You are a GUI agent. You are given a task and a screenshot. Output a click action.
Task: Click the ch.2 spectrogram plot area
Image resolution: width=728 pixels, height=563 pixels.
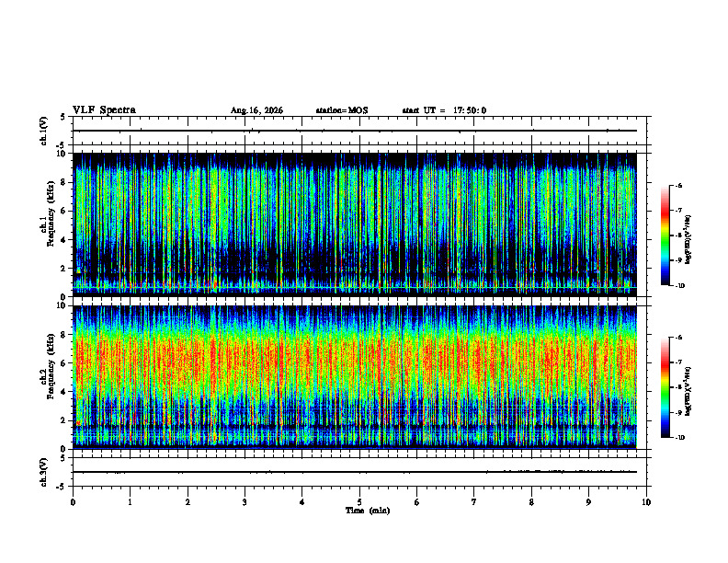(x=355, y=377)
